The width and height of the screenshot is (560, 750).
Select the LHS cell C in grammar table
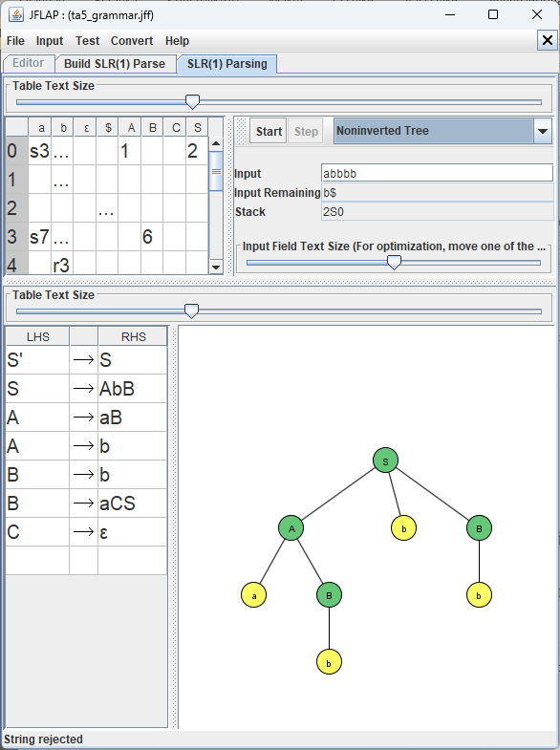(38, 532)
